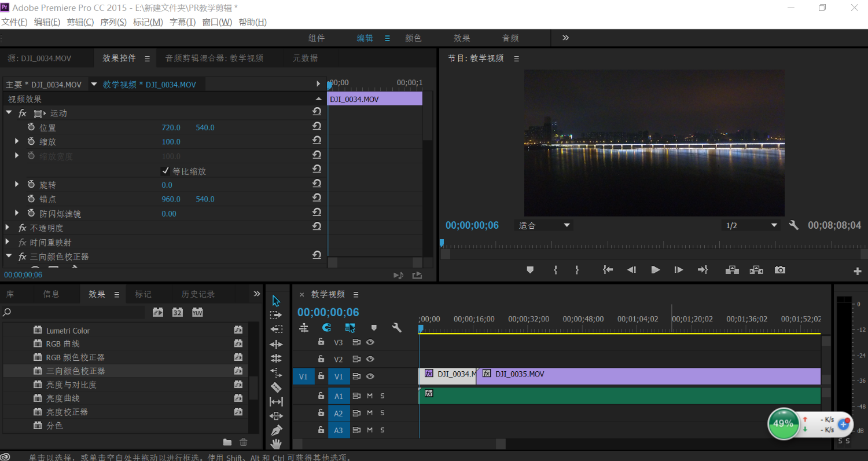The image size is (868, 461).
Task: Click the Mark In brace icon
Action: click(x=555, y=270)
